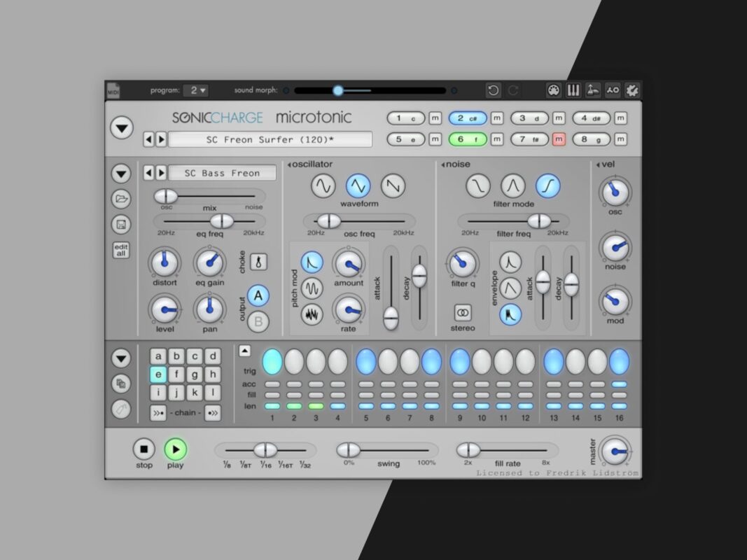Open the pattern section menu arrow
Image resolution: width=747 pixels, height=560 pixels.
pos(121,358)
